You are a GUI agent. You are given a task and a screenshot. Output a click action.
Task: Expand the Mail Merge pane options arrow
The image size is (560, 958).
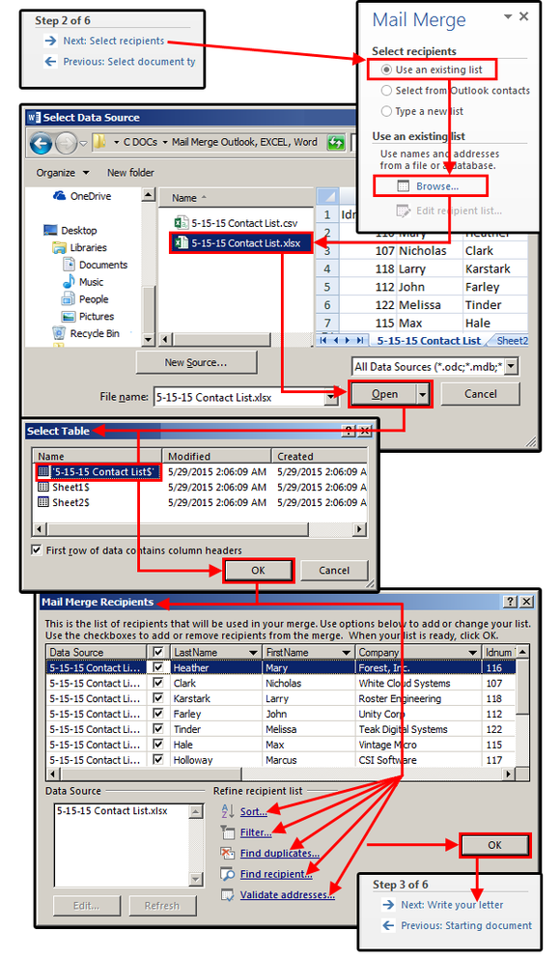coord(508,17)
